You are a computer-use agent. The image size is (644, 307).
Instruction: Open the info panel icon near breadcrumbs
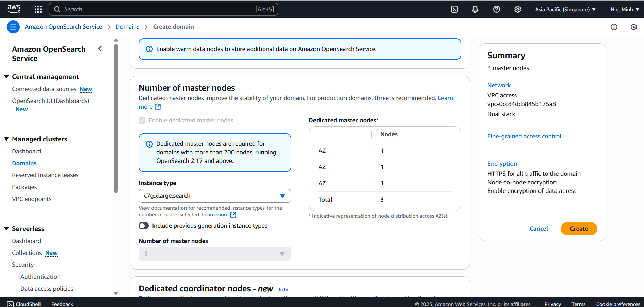pyautogui.click(x=614, y=27)
